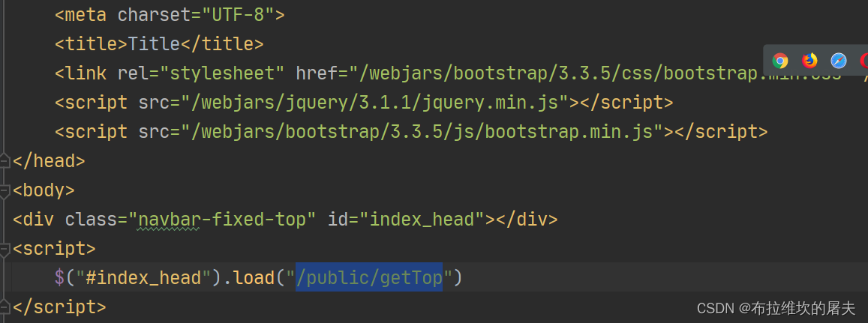
Task: Collapse the fold marker beside <body>
Action: (5, 191)
